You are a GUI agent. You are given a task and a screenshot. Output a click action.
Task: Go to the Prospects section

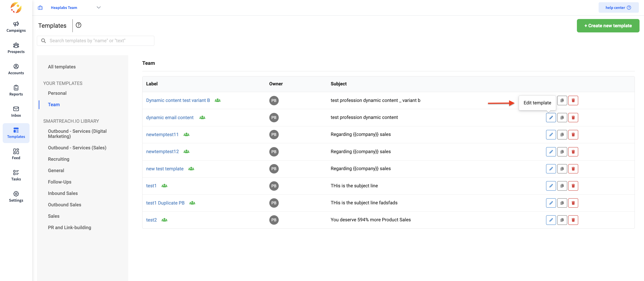[x=16, y=48]
